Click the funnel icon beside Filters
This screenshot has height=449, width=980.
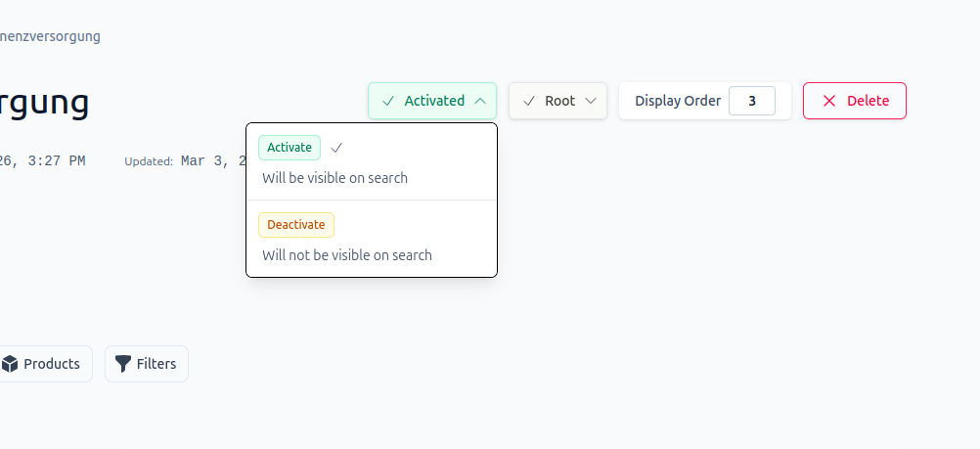pos(124,364)
